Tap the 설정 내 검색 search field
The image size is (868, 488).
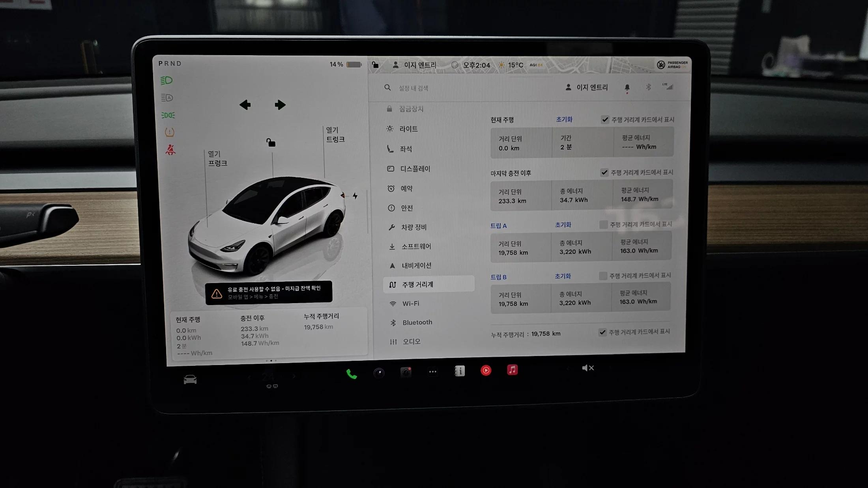point(413,88)
